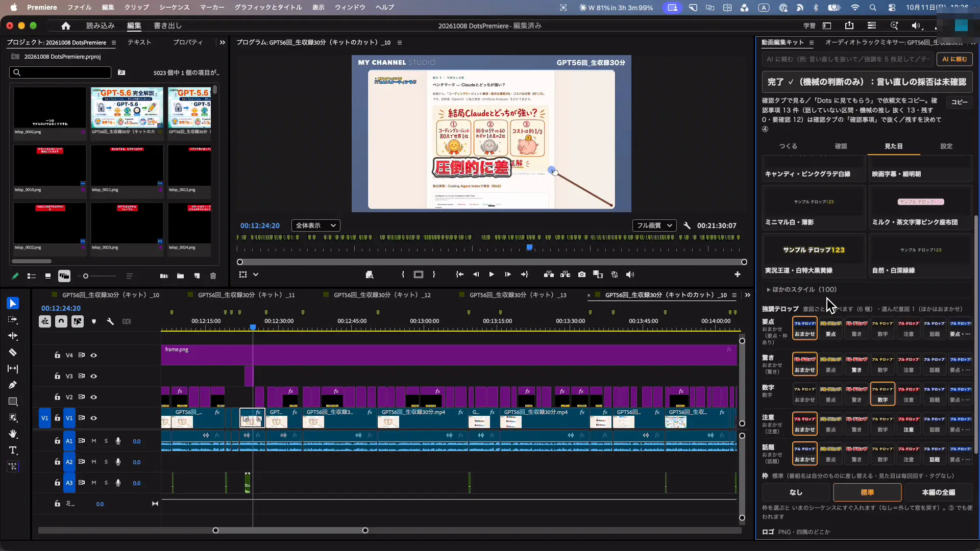Activate the Pen tool
The height and width of the screenshot is (551, 980).
13,385
